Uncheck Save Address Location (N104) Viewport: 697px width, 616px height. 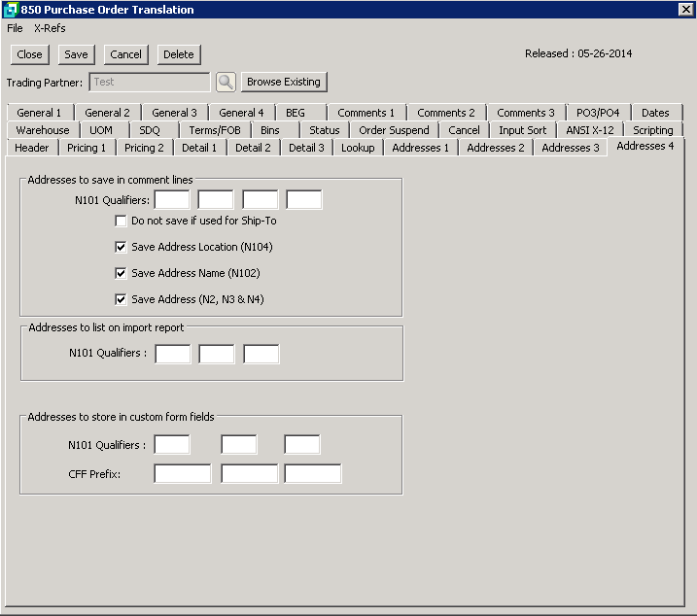point(122,248)
